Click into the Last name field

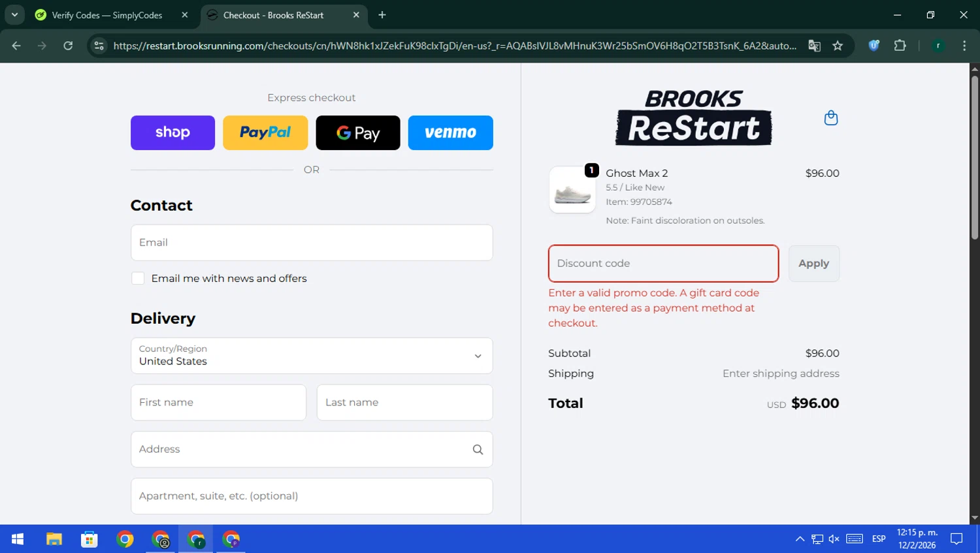click(x=405, y=402)
